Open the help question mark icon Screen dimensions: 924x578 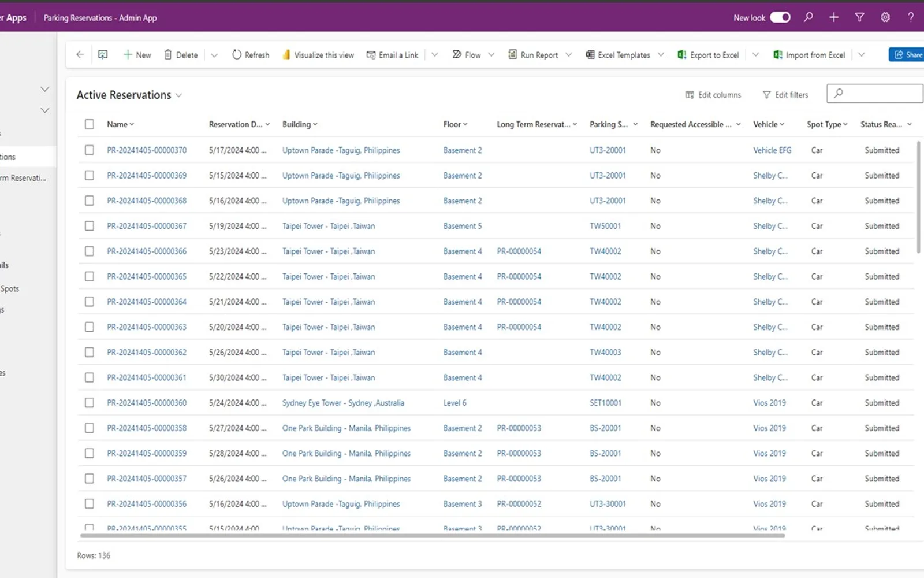(911, 17)
